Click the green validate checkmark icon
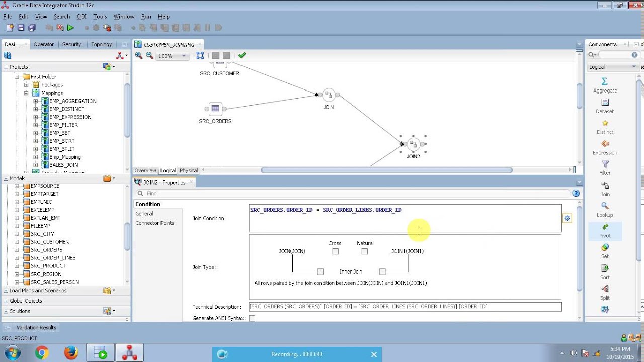The image size is (644, 362). pyautogui.click(x=242, y=55)
